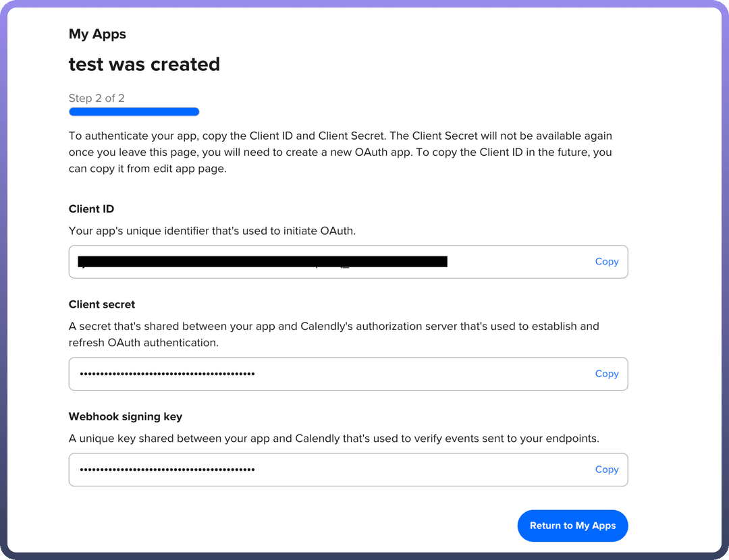Click the 'test was created' title
Screen dimensions: 729x560
144,65
